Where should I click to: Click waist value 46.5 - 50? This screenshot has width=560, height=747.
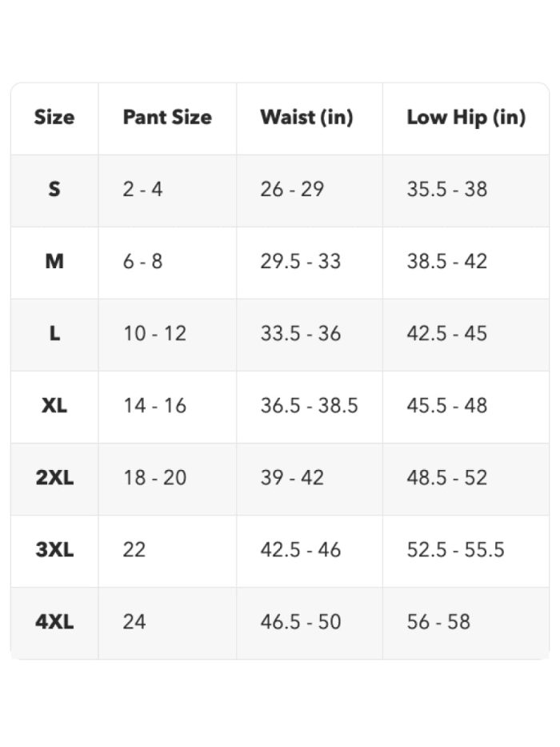301,622
